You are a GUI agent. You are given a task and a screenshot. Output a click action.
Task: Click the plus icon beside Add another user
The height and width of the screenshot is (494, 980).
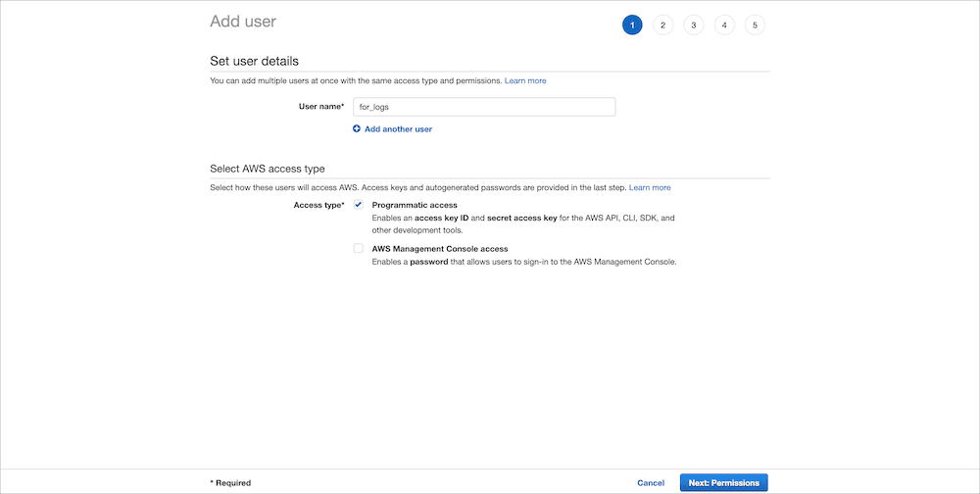click(357, 128)
